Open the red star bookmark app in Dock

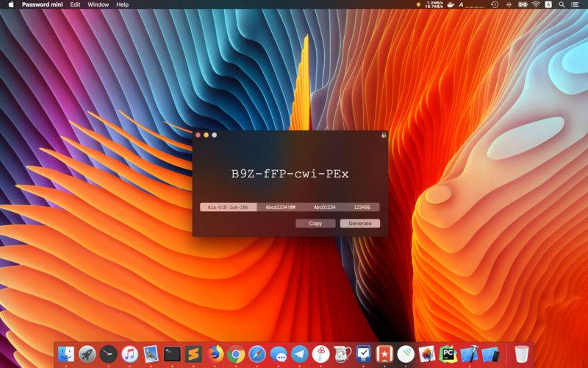point(384,354)
